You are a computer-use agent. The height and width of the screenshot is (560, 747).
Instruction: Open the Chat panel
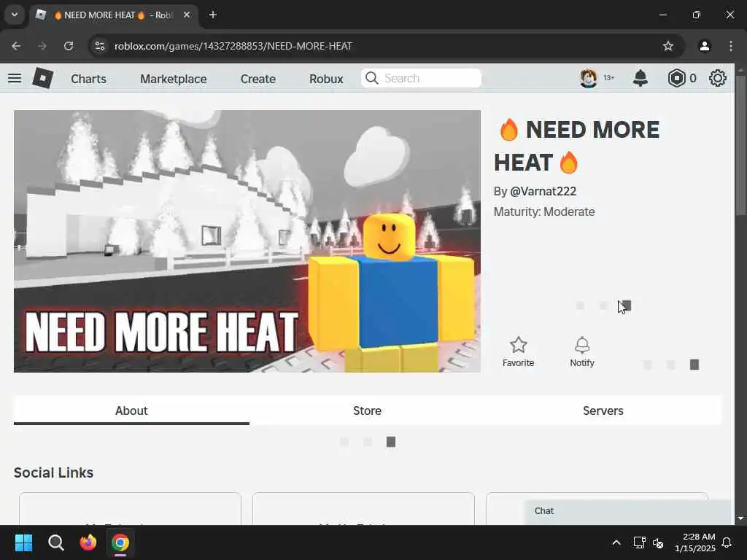(627, 511)
